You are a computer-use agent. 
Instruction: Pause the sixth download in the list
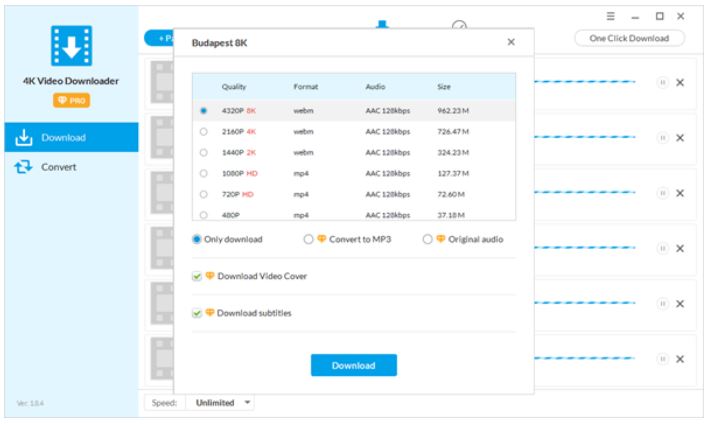[x=662, y=359]
